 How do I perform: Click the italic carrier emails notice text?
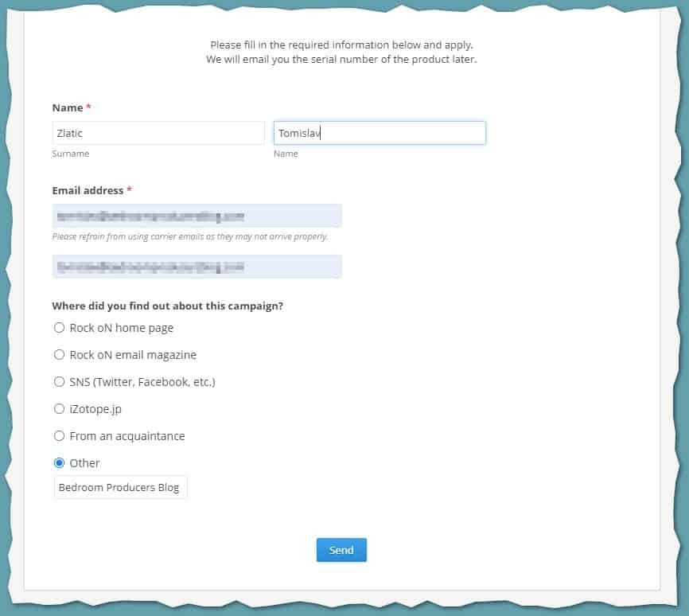click(x=190, y=236)
